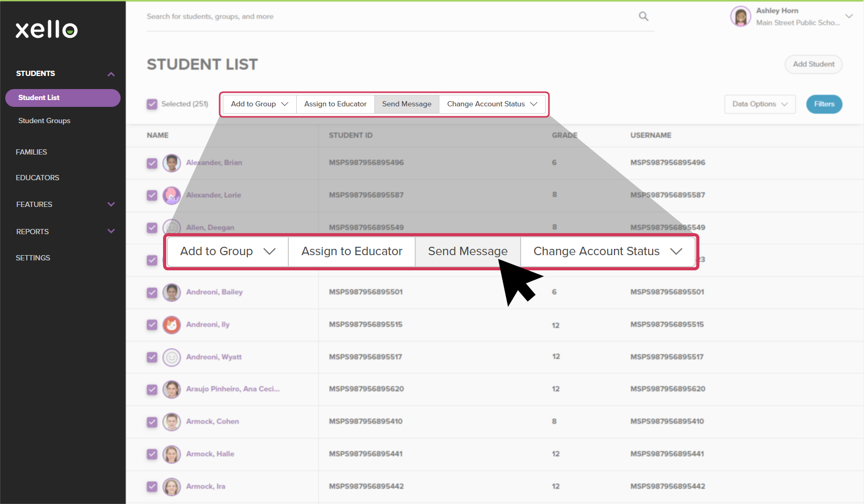Open student profile Araujo Pinheiro, Ana Ceci...
864x504 pixels.
233,389
